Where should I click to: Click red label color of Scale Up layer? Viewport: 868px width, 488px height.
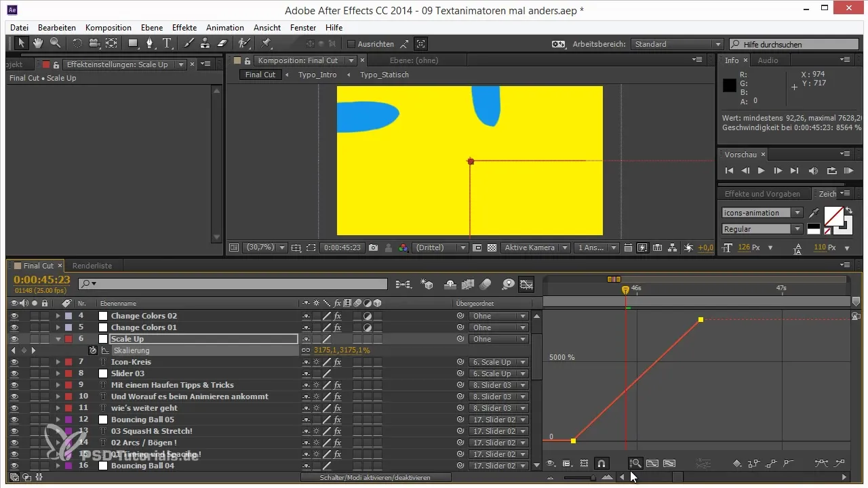(x=68, y=339)
